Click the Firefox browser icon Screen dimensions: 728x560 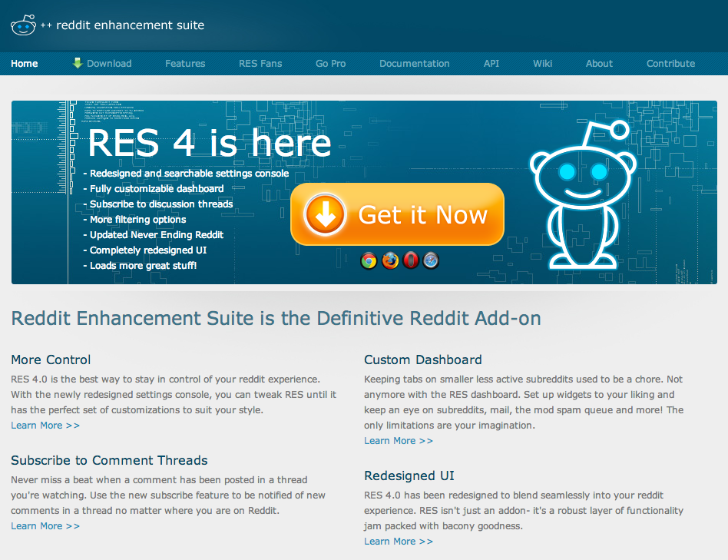tap(390, 261)
